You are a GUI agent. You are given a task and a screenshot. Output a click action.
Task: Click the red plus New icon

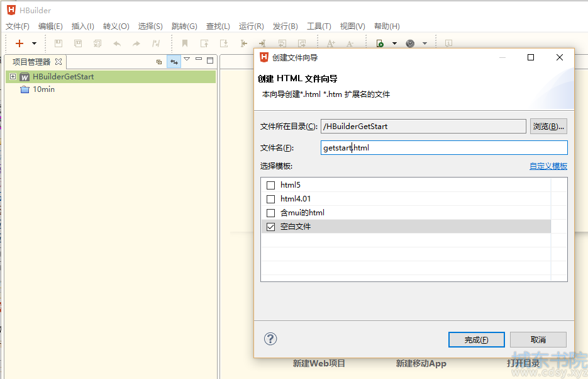19,43
